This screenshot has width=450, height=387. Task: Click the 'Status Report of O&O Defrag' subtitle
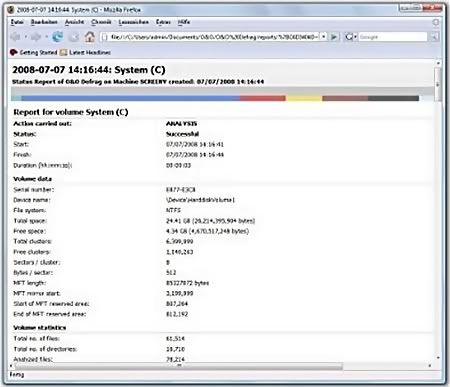point(138,82)
